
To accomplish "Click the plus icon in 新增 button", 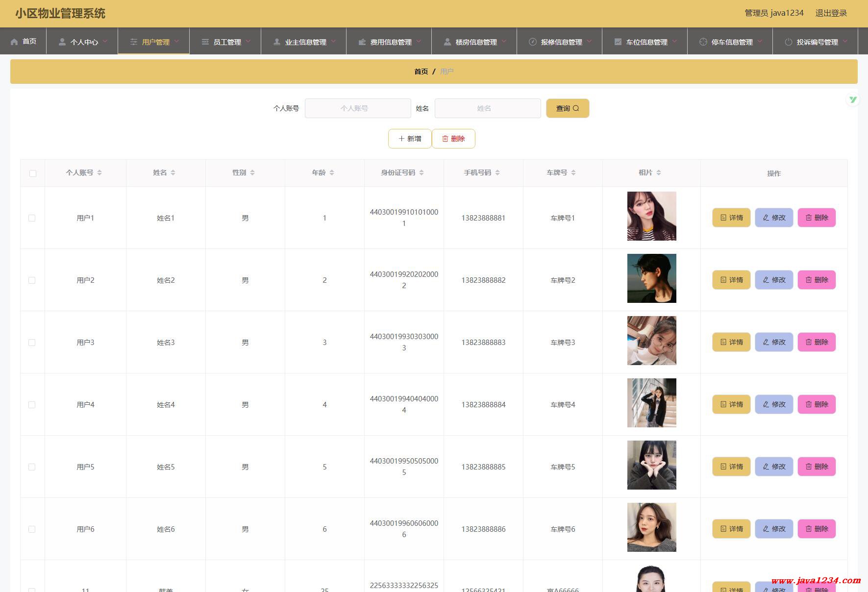I will 401,139.
